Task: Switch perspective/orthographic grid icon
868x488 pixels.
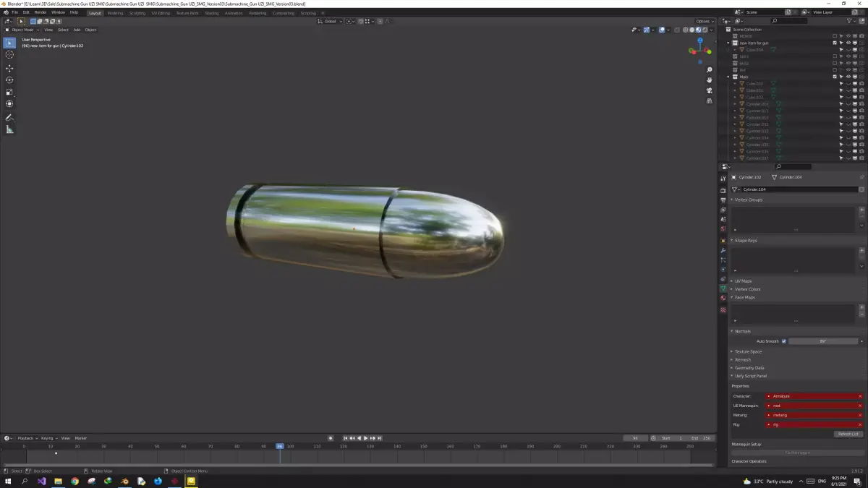Action: 710,100
